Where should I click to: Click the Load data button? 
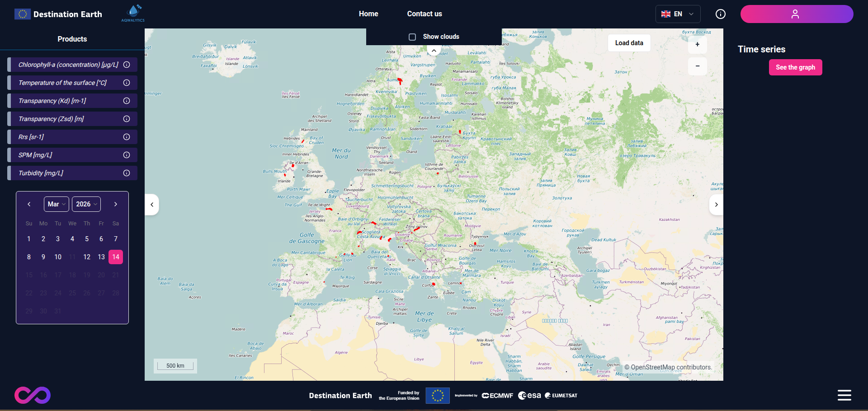(x=629, y=43)
